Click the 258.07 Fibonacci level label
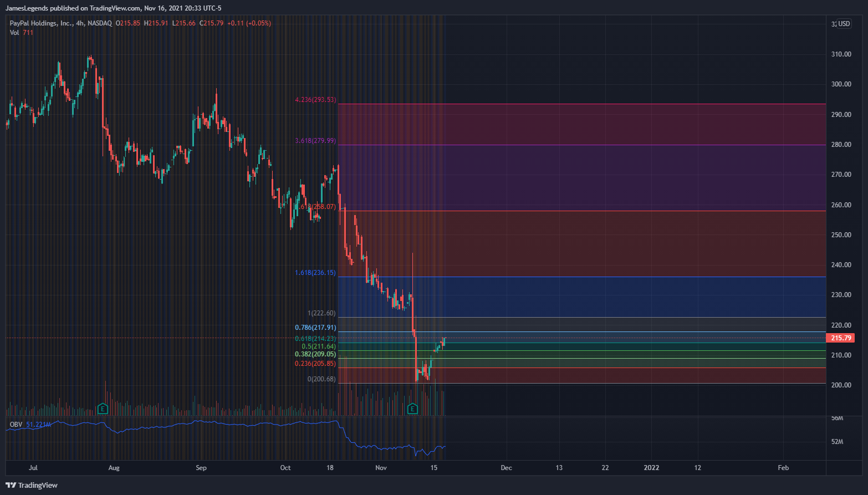 (316, 207)
